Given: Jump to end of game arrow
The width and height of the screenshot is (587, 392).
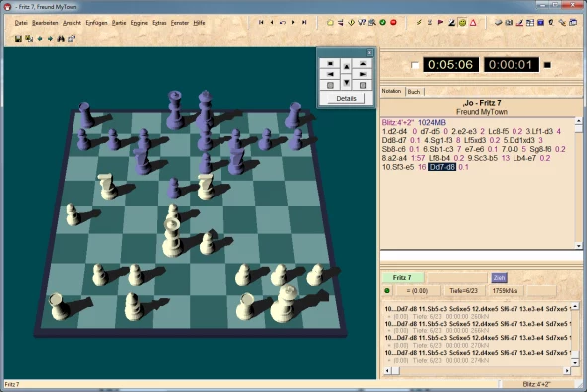Looking at the screenshot, I should [x=304, y=23].
